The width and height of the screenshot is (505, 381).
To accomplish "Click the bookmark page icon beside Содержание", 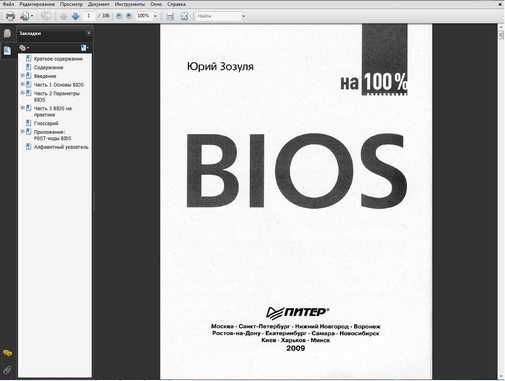I will [x=29, y=67].
